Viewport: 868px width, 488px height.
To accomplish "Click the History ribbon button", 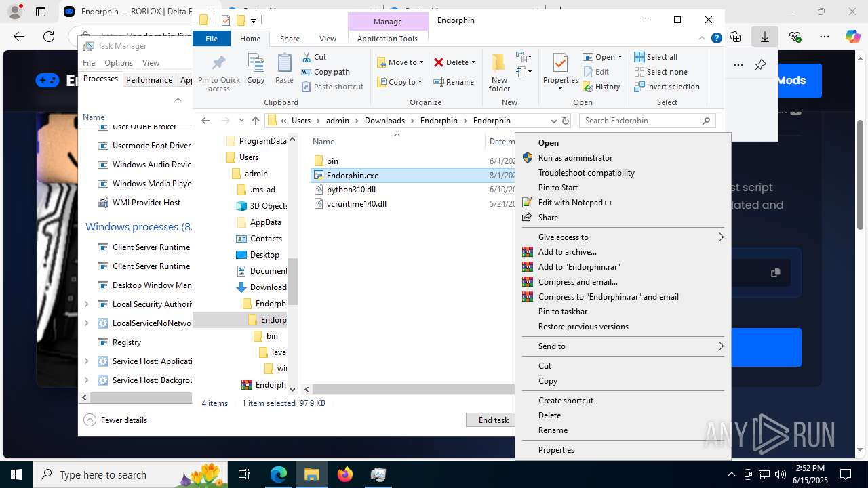I will (x=601, y=87).
